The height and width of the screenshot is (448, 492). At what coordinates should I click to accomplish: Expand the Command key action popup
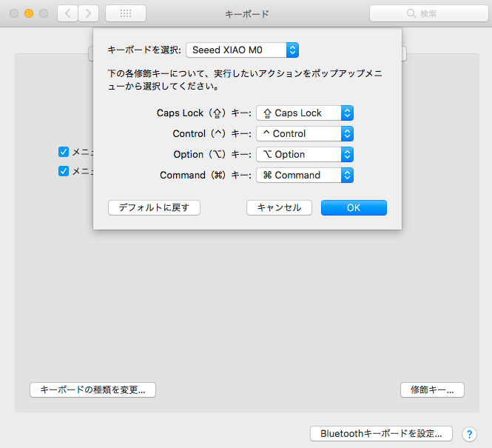304,175
